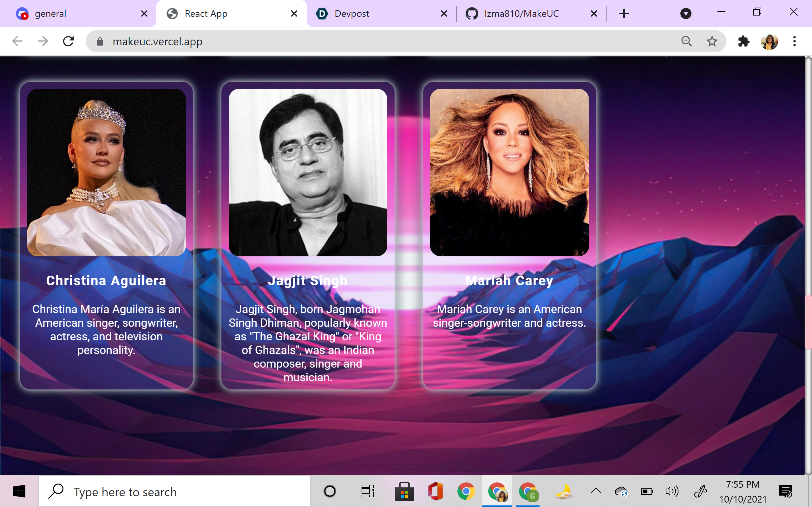The height and width of the screenshot is (507, 812).
Task: Click the Chrome profile avatar
Action: click(x=769, y=42)
